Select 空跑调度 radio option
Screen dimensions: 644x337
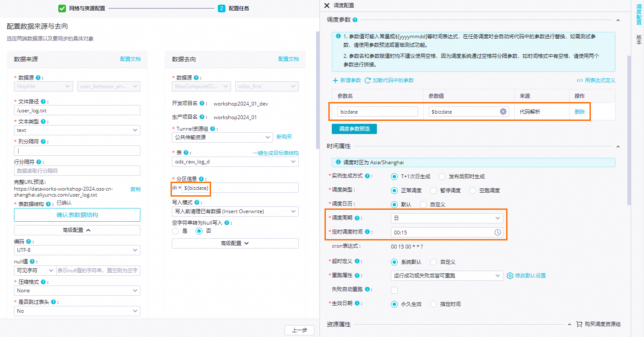point(473,191)
